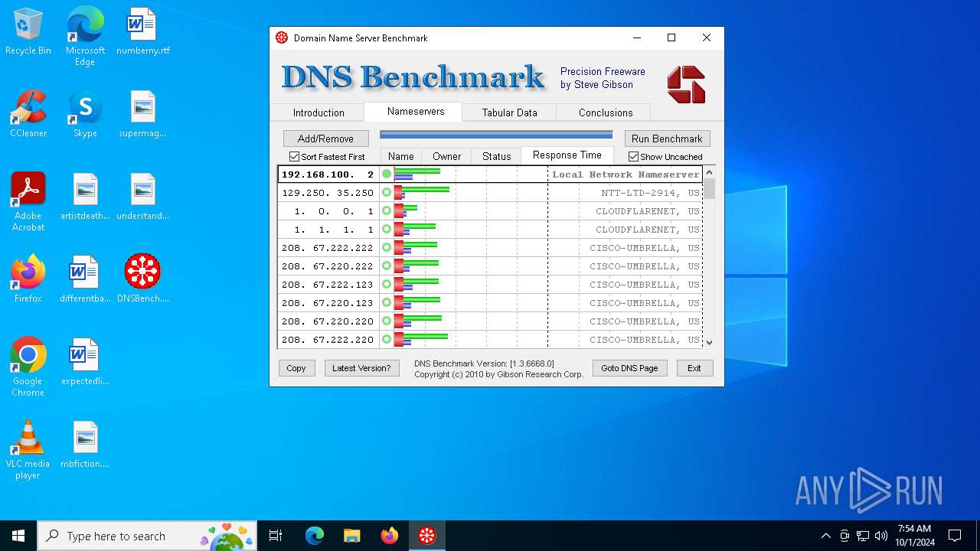Viewport: 980px width, 551px height.
Task: Click status dot for 192.168.100.2 nameserver
Action: point(387,174)
